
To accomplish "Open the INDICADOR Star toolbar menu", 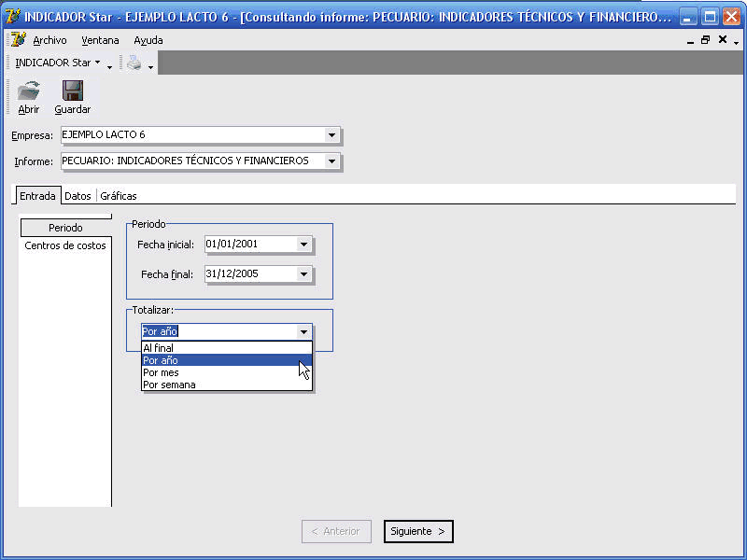I will click(x=58, y=63).
